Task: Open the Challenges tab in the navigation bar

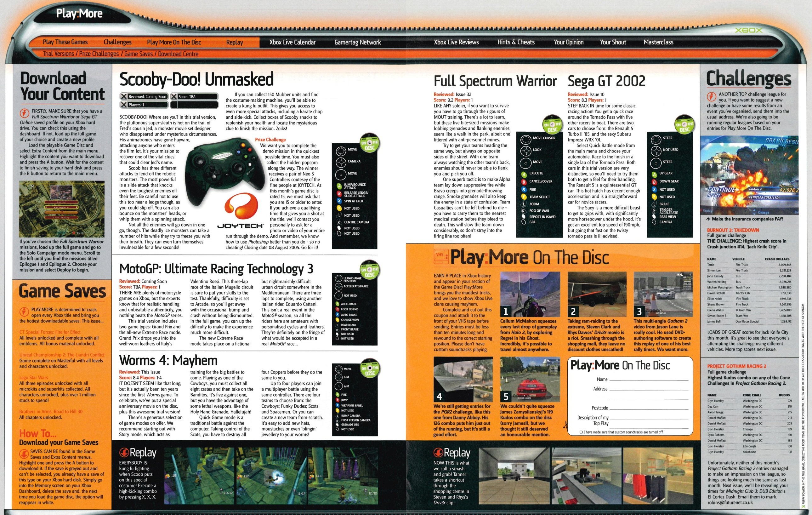Action: click(x=118, y=42)
